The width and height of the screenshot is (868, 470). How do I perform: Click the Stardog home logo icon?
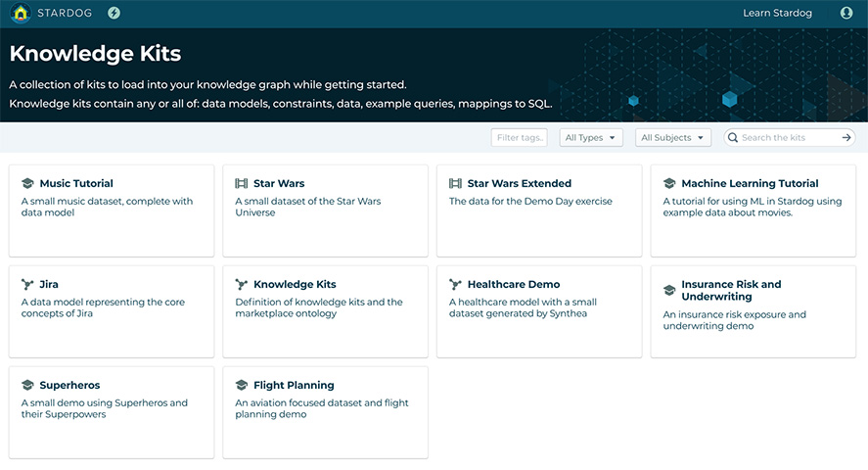(x=21, y=13)
